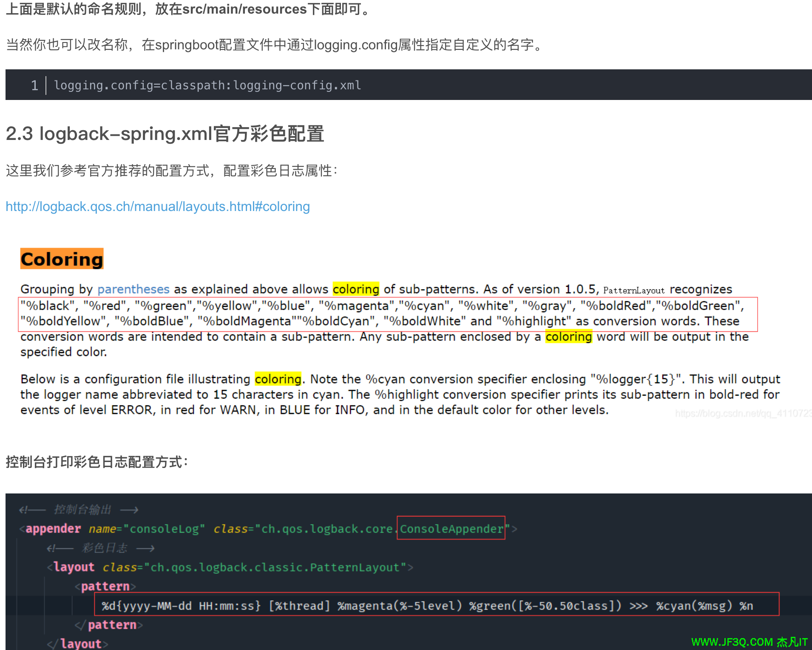This screenshot has height=650, width=812.
Task: Click highlighted "coloring" after "file illustrating"
Action: click(278, 379)
